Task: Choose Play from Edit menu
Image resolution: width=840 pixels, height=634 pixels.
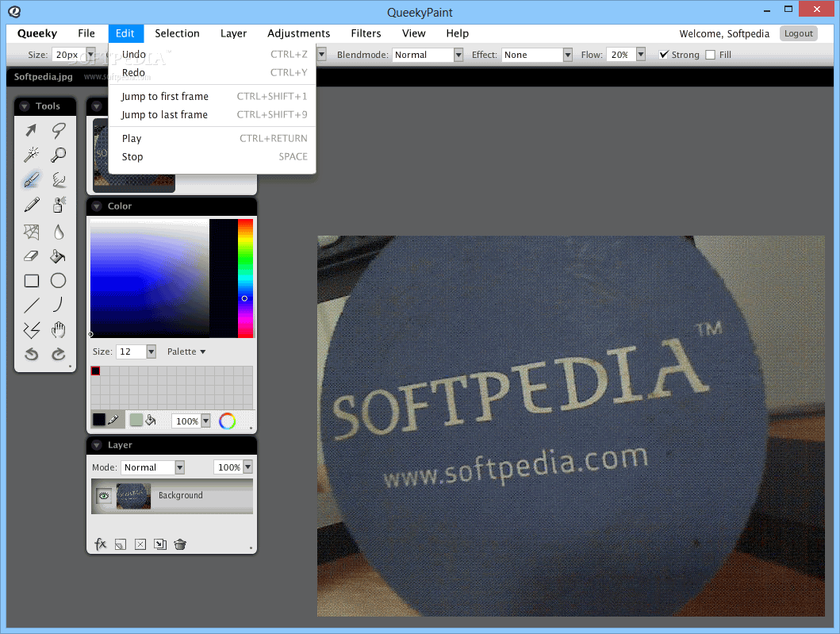Action: click(x=212, y=138)
